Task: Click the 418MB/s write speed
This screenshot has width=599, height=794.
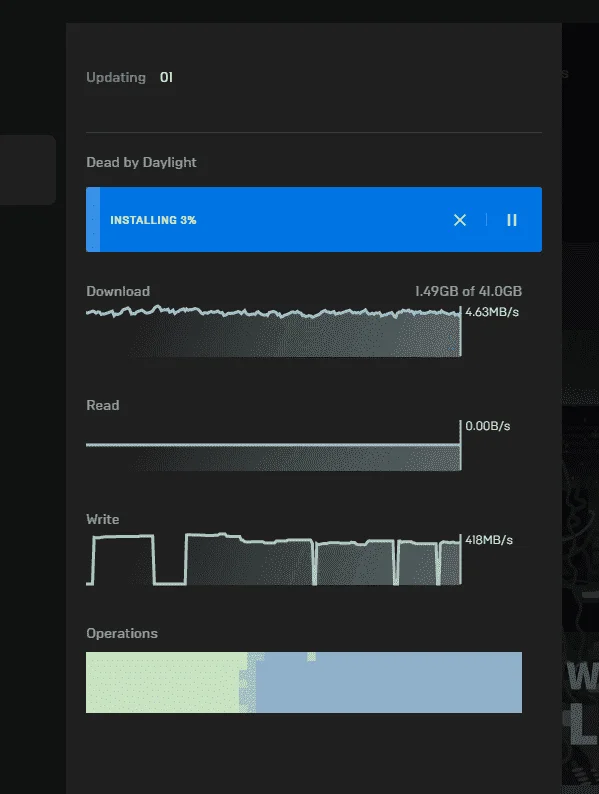Action: click(x=489, y=540)
